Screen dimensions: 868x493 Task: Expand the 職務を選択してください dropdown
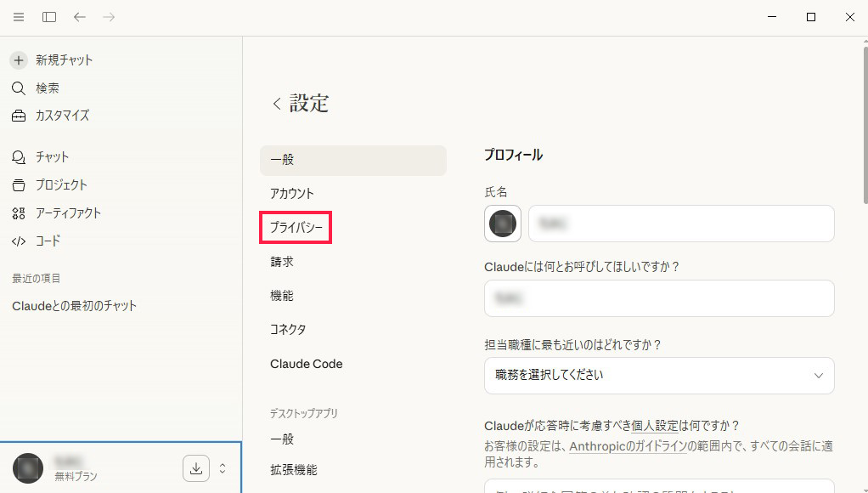[659, 375]
